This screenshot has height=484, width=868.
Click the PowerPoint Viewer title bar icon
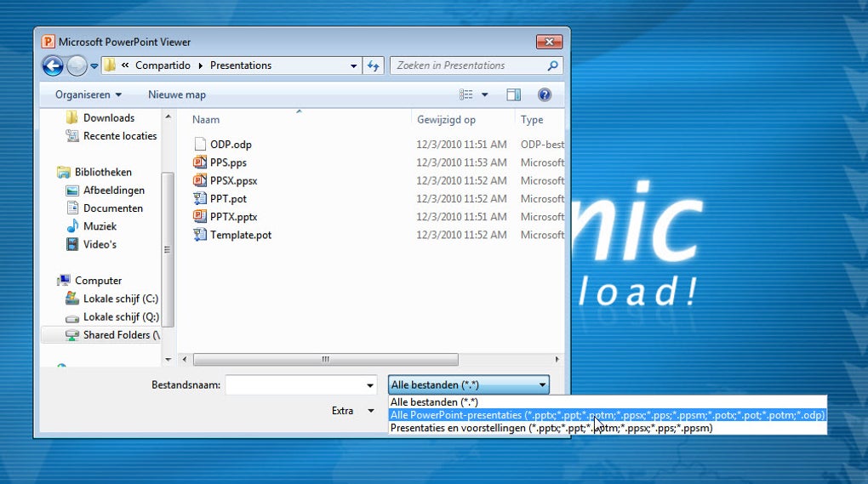pos(49,42)
